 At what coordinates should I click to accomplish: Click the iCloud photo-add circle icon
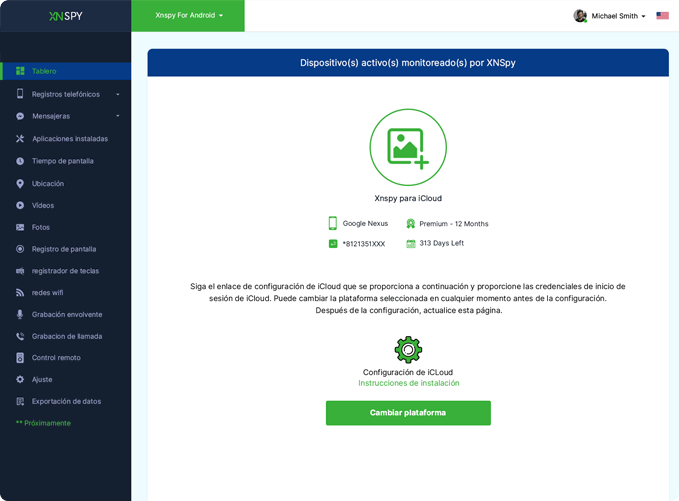pyautogui.click(x=408, y=147)
